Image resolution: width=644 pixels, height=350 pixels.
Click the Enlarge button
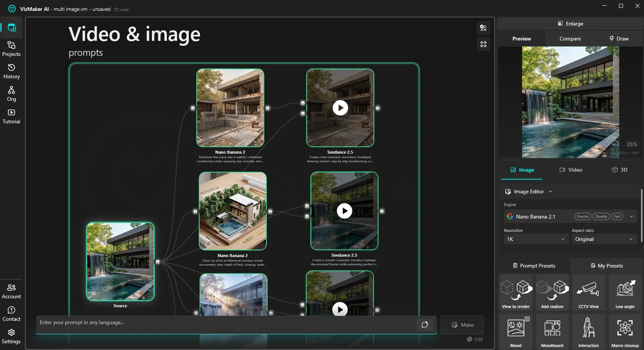[x=570, y=24]
